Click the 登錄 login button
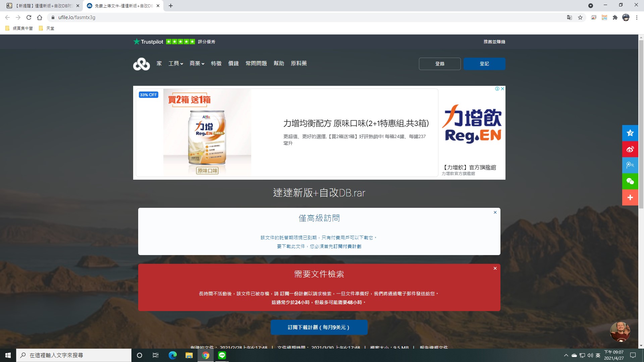 click(440, 64)
